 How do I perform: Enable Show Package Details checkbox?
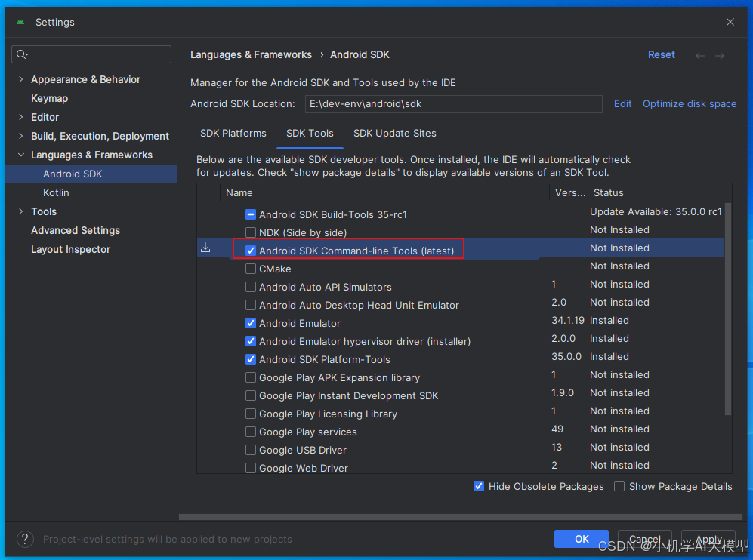click(x=619, y=486)
